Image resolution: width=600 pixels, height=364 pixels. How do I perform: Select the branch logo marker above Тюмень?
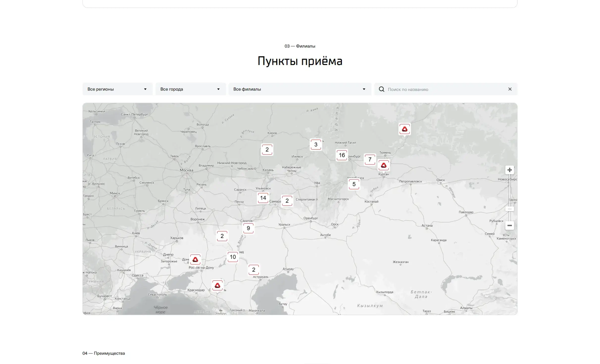tap(404, 129)
